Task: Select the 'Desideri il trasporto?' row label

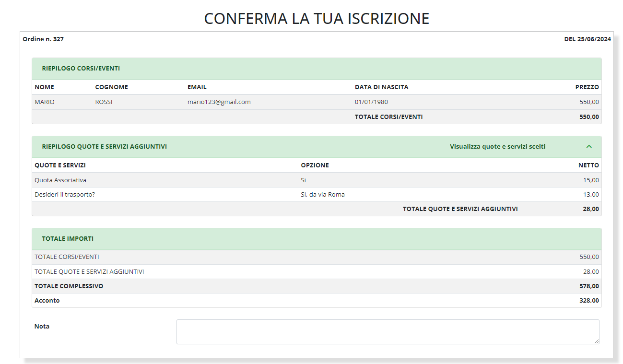Action: point(65,195)
